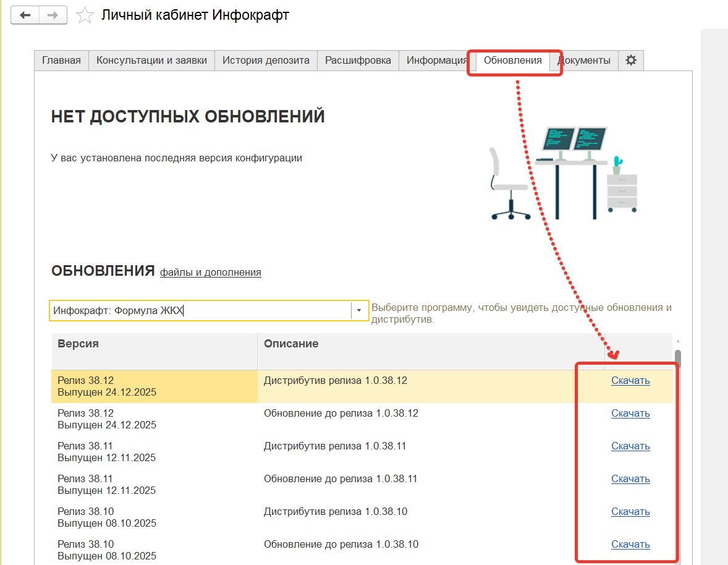
Task: Open the файлы и дополнения link
Action: (x=210, y=272)
